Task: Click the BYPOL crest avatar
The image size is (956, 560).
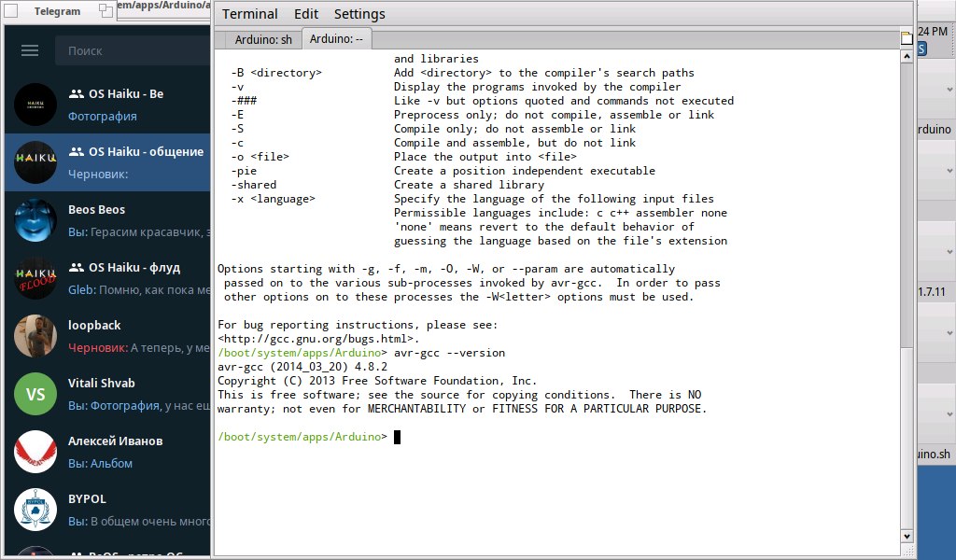Action: pyautogui.click(x=35, y=510)
